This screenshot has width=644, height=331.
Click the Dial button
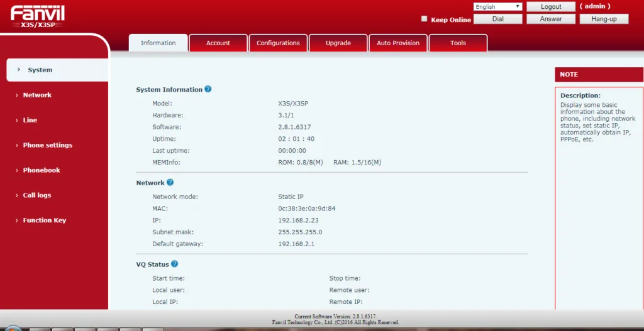point(497,19)
